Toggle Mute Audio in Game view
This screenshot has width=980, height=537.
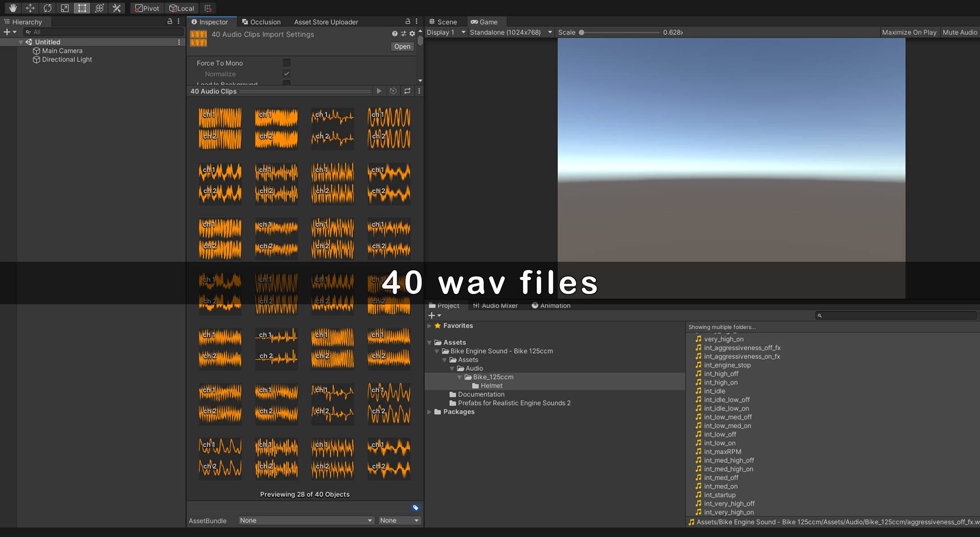coord(959,32)
